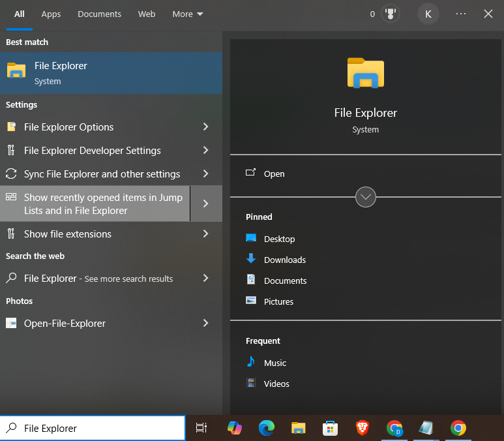Close the search panel with X
This screenshot has height=441, width=504.
coord(488,14)
